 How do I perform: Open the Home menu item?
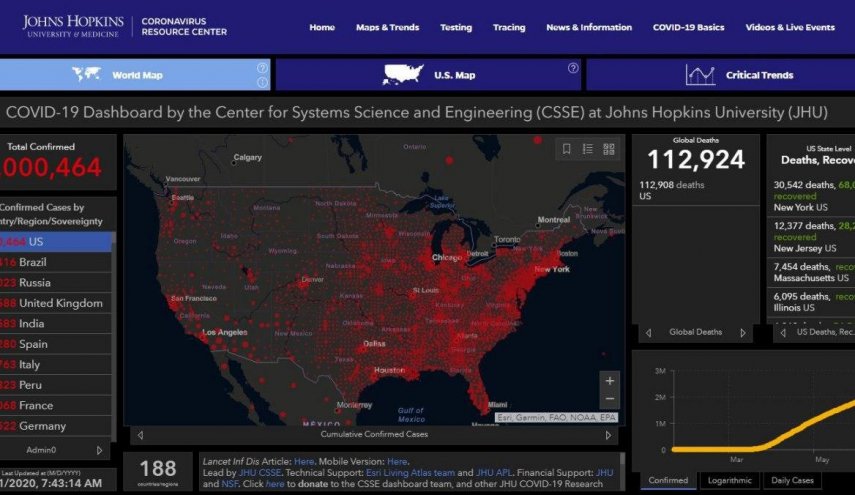tap(322, 27)
